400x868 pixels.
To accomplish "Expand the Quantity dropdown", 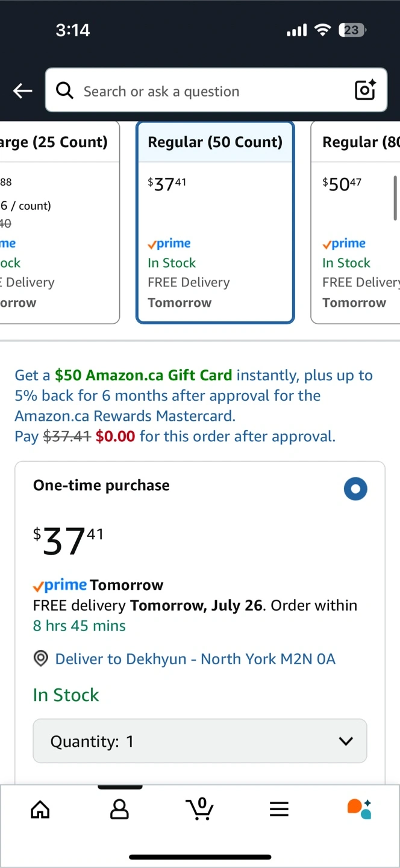I will click(x=200, y=741).
